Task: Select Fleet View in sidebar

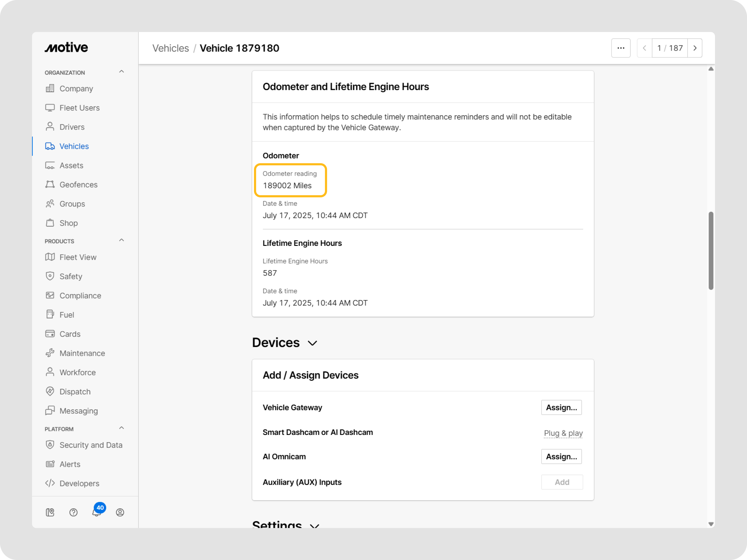Action: click(78, 257)
